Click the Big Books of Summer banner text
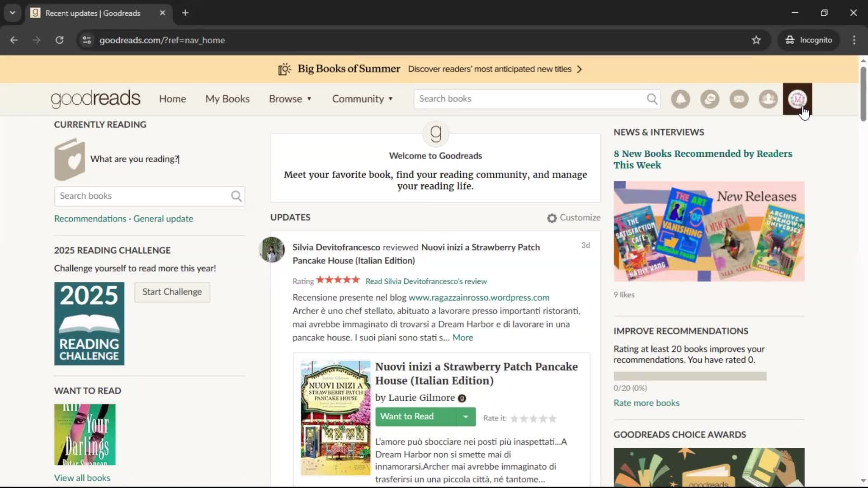The width and height of the screenshot is (868, 488). [349, 69]
